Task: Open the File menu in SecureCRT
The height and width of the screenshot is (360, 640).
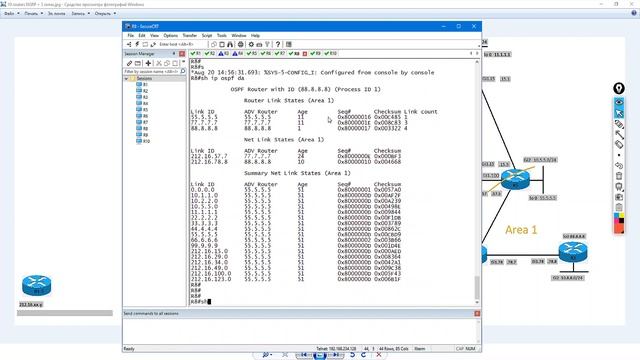Action: (x=131, y=36)
